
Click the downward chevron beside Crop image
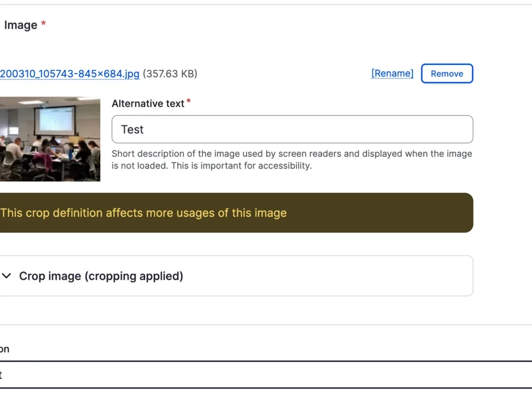tap(7, 275)
